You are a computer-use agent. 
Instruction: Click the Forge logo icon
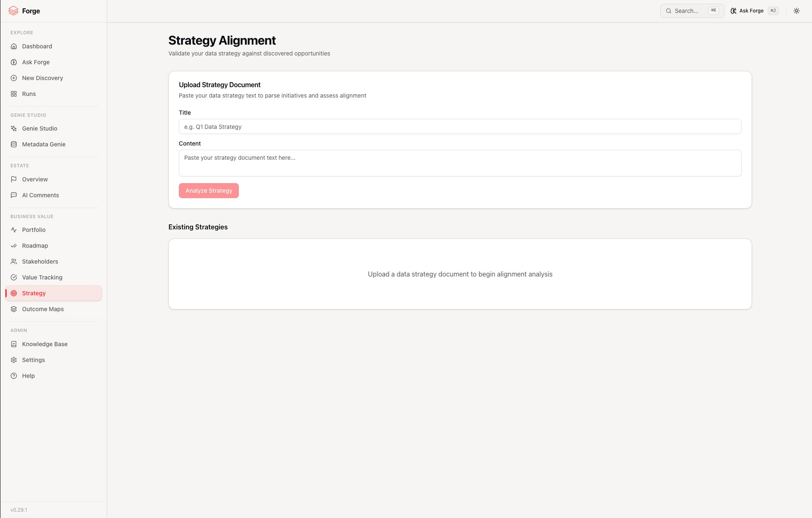[13, 11]
